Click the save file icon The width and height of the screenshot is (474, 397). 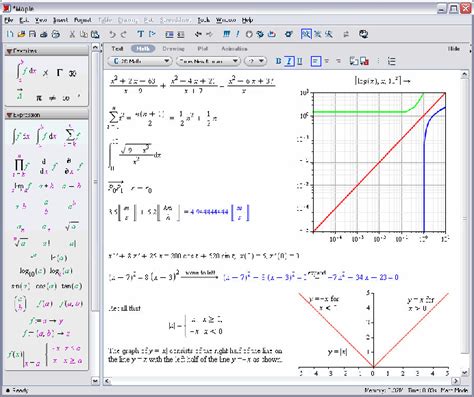(x=32, y=34)
